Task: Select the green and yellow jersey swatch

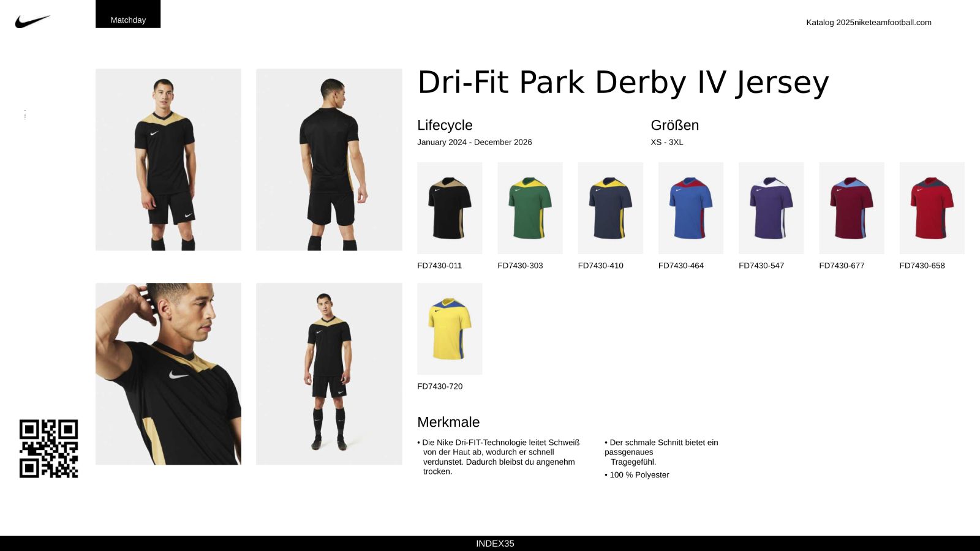Action: click(x=530, y=208)
